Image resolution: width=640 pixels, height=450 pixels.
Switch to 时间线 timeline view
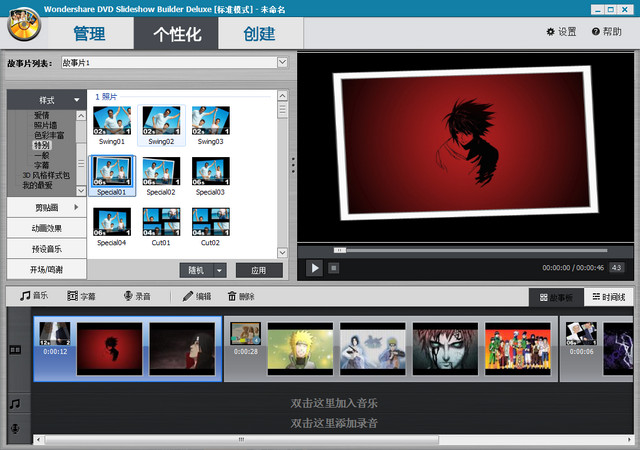tap(608, 297)
